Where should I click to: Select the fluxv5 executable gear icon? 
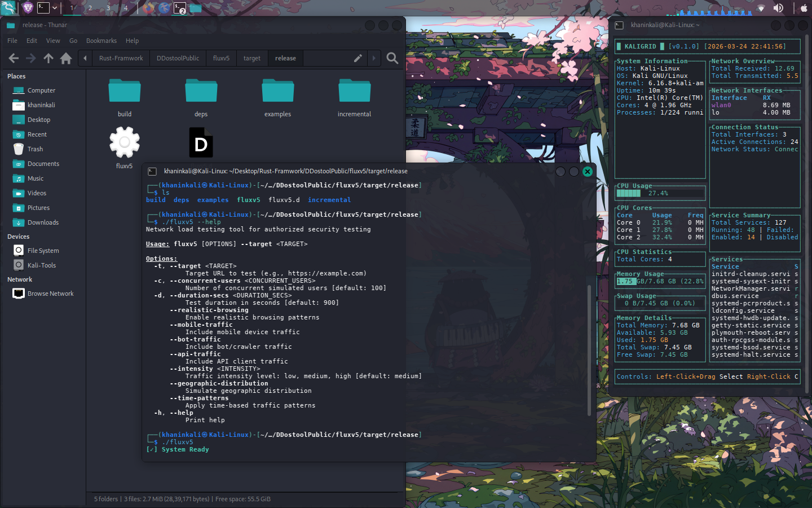(x=125, y=142)
